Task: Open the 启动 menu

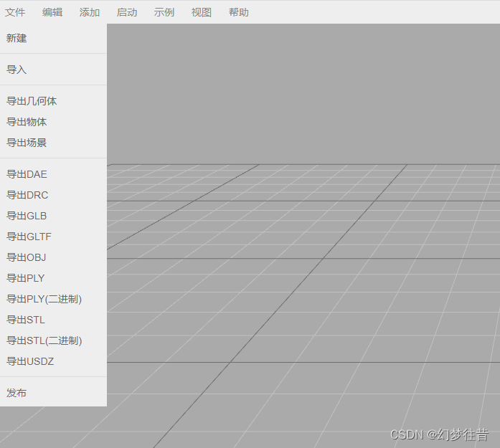Action: click(x=127, y=12)
